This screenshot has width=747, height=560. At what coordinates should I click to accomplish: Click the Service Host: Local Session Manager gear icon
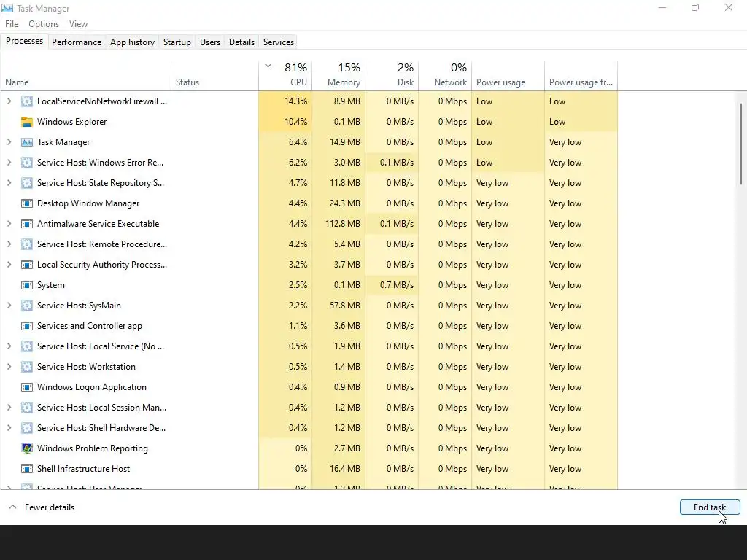click(x=27, y=408)
